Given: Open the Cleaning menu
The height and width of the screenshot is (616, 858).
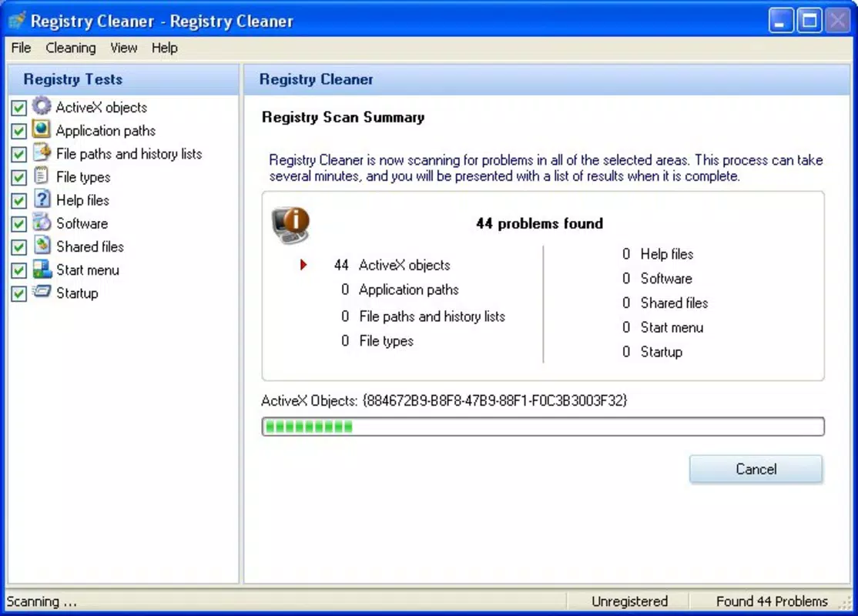Looking at the screenshot, I should pyautogui.click(x=71, y=49).
